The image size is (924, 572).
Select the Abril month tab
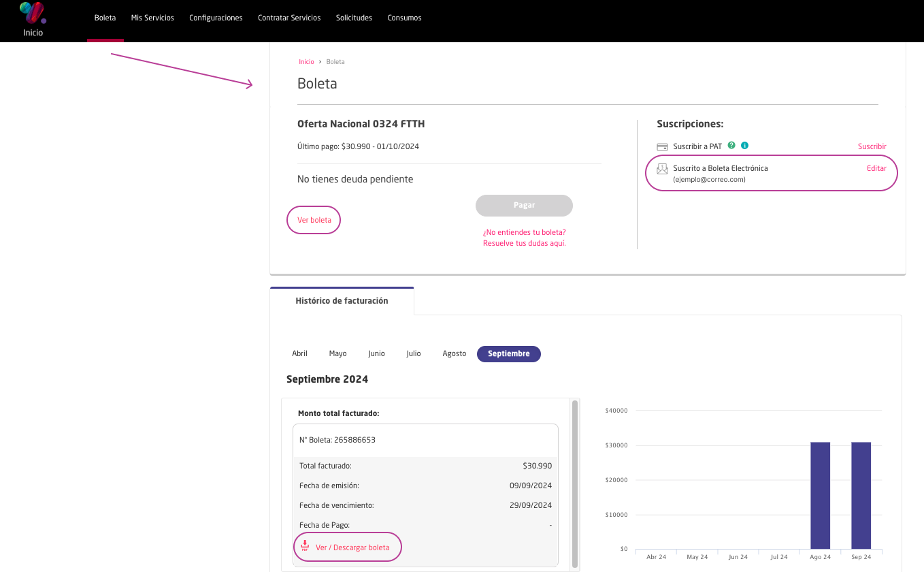click(299, 354)
